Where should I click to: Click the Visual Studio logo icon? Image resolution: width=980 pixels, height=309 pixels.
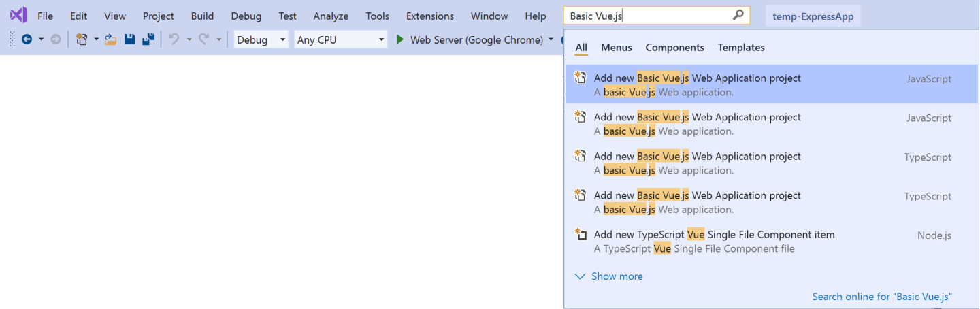(18, 15)
